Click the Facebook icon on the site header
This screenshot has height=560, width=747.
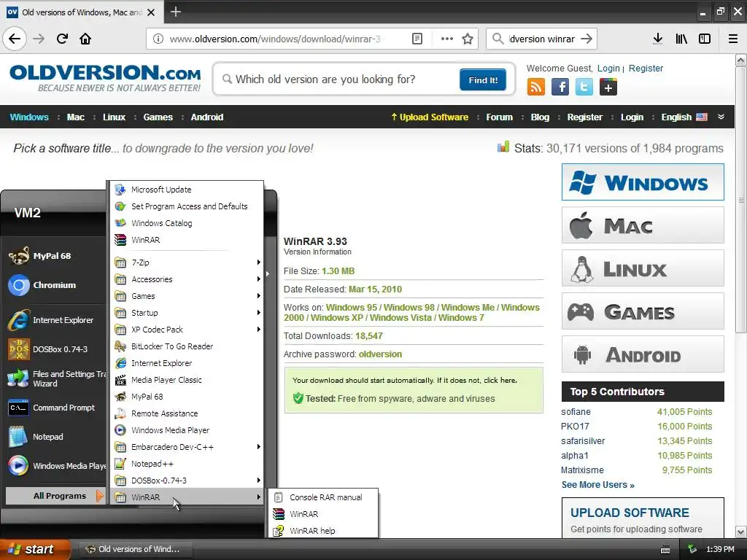(x=560, y=87)
